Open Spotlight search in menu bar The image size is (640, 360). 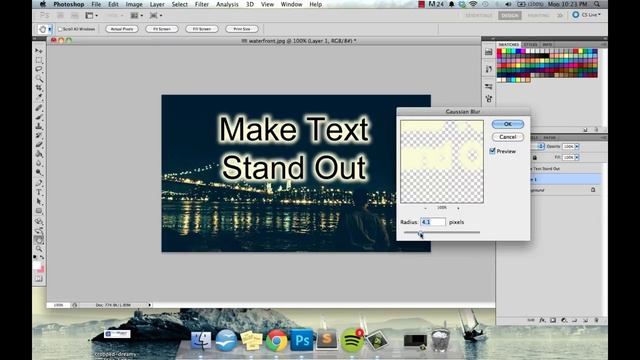coord(597,4)
